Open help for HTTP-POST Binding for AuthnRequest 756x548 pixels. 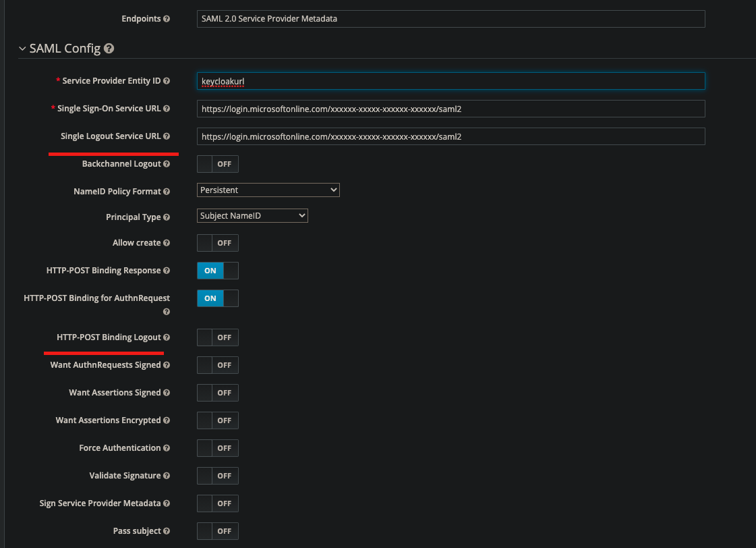click(x=166, y=312)
